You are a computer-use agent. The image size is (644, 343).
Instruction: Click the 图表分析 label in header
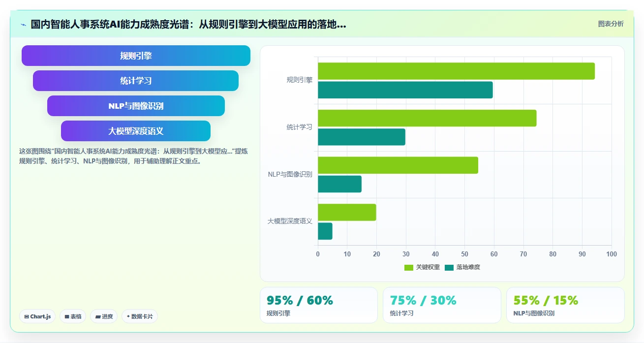(x=611, y=24)
